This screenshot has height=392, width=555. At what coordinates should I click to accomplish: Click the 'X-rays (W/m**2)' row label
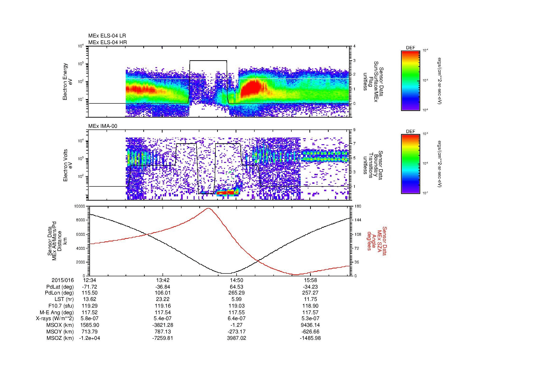(x=55, y=318)
